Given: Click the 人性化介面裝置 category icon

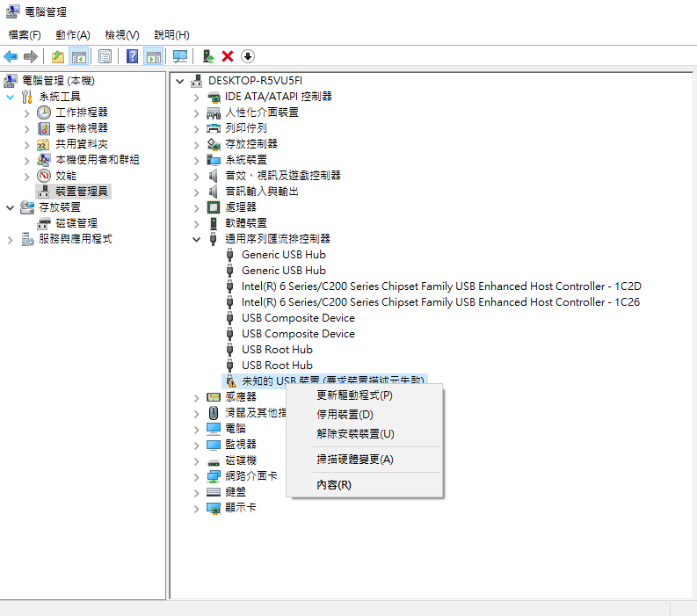Looking at the screenshot, I should tap(214, 112).
